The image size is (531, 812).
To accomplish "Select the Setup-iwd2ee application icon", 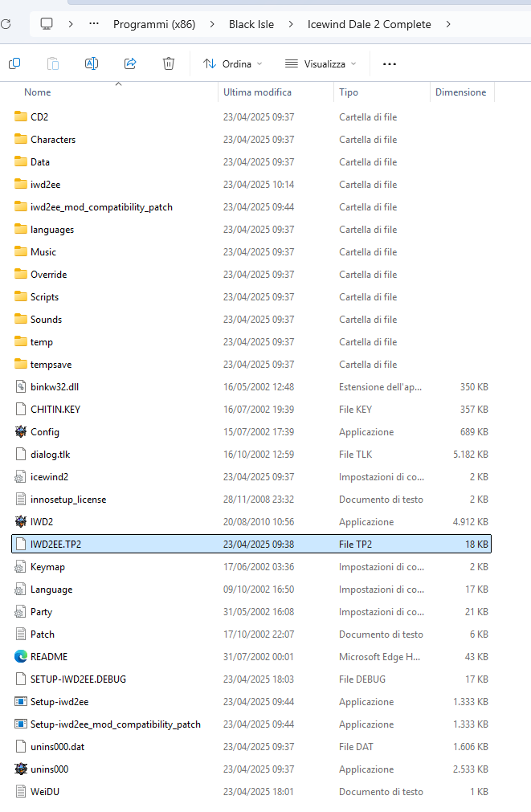I will tap(21, 702).
